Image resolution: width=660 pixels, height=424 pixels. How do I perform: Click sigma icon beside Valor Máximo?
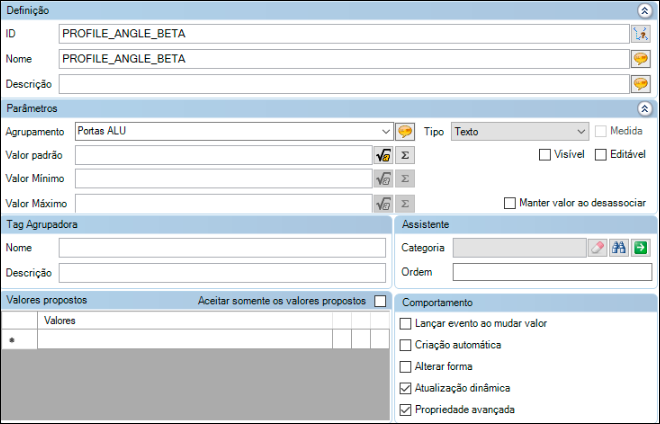405,204
